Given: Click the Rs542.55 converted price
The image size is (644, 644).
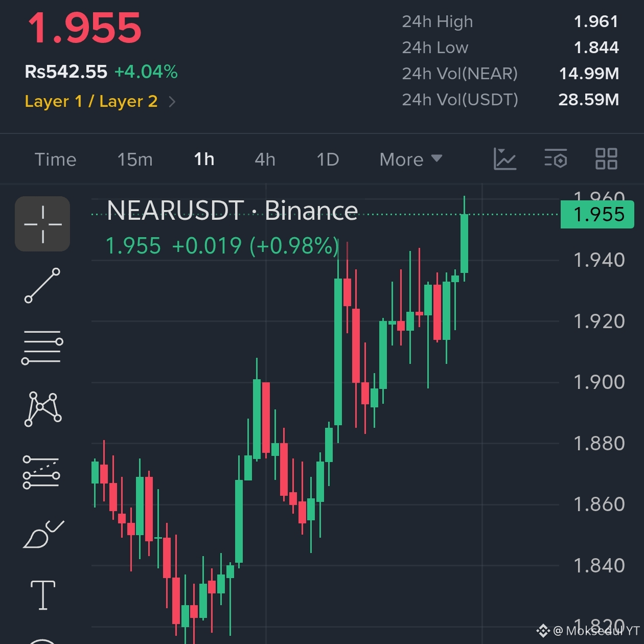Looking at the screenshot, I should click(x=66, y=72).
